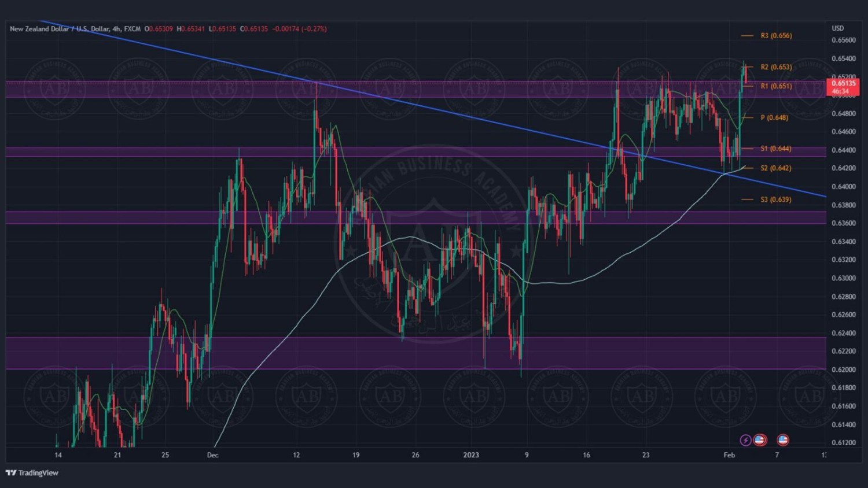Click the red current price tag 0.65135

(843, 87)
